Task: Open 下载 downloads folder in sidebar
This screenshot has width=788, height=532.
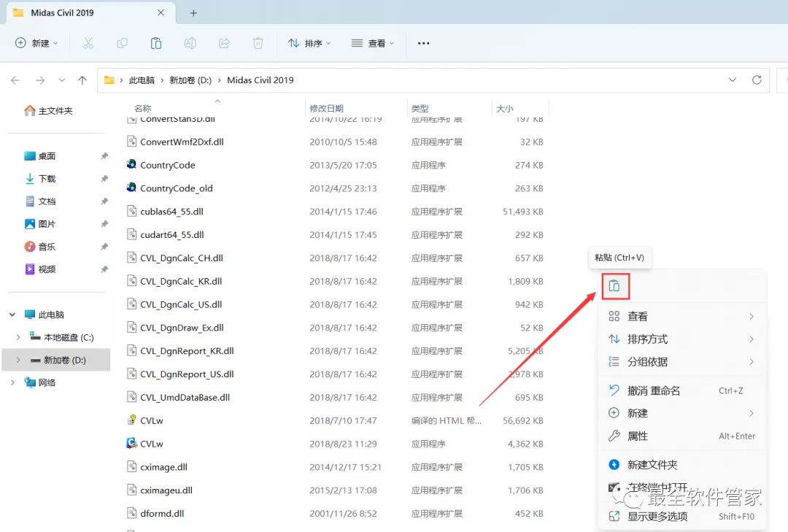Action: click(40, 179)
